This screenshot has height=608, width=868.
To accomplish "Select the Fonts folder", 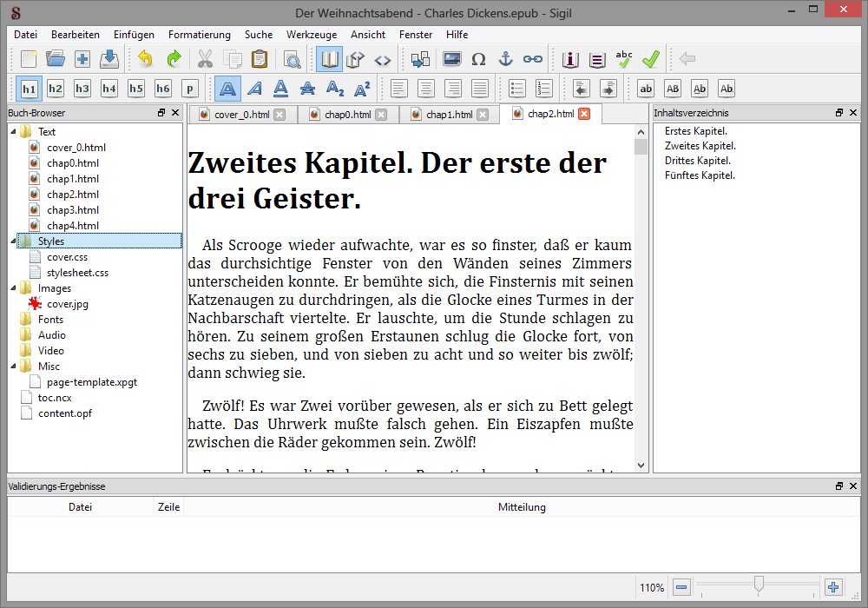I will tap(50, 320).
